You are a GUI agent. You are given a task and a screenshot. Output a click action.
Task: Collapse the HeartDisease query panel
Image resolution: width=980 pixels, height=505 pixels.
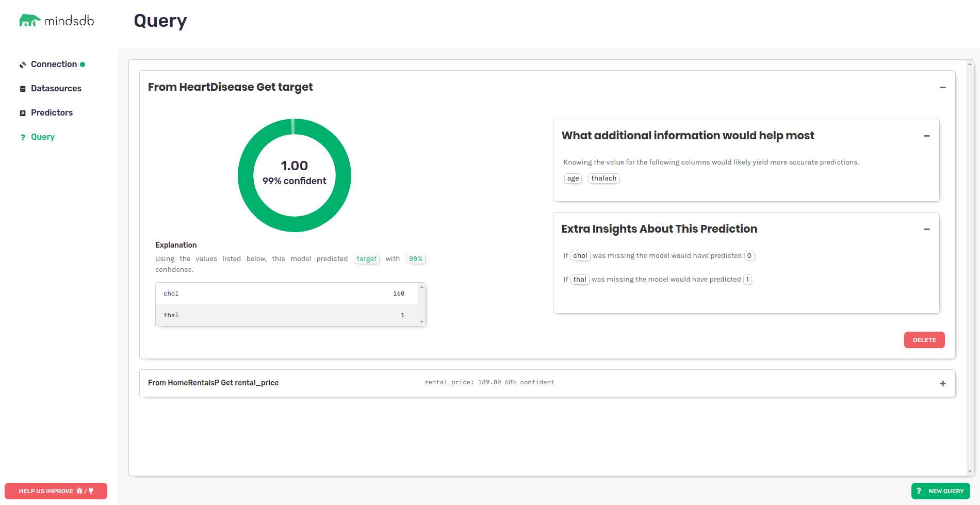(x=943, y=88)
